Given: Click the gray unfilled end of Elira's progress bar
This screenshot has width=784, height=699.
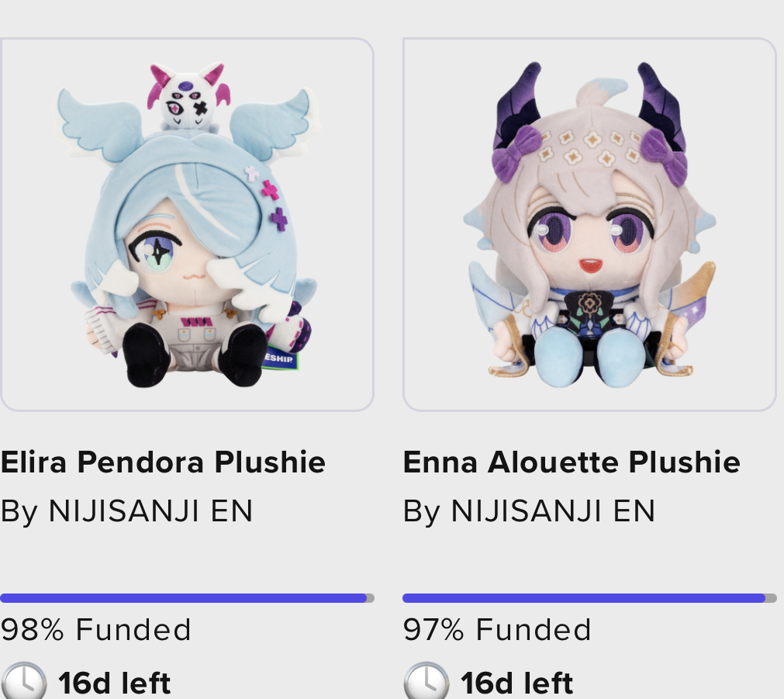Looking at the screenshot, I should click(x=371, y=598).
